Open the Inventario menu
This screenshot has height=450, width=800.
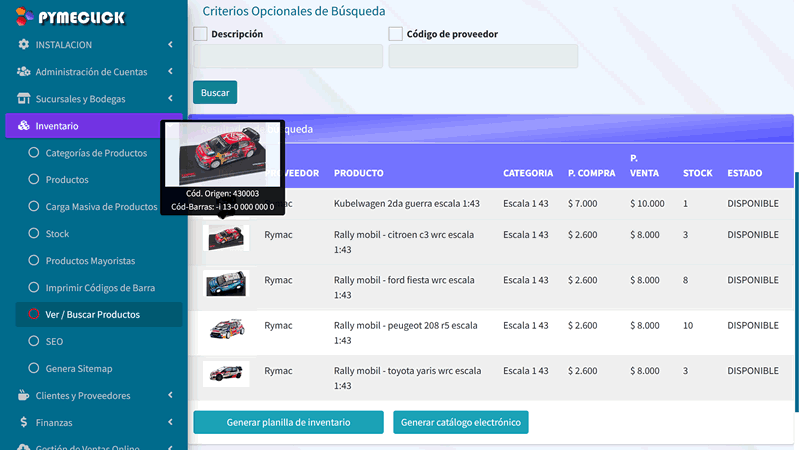[x=94, y=126]
